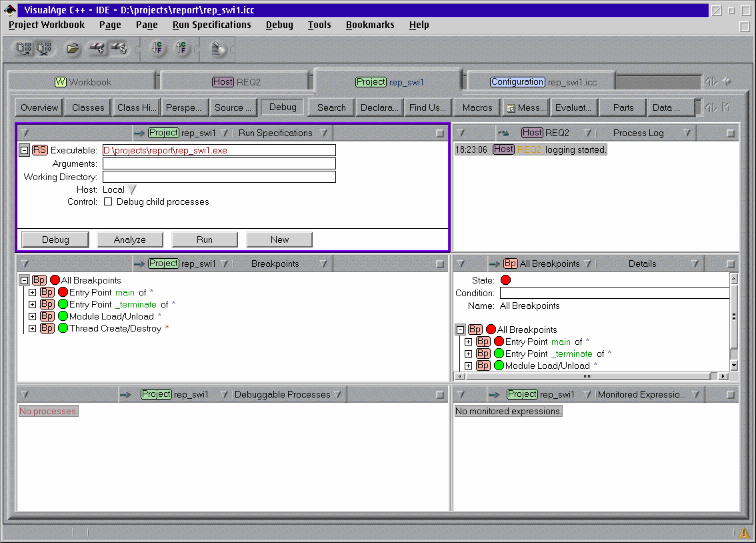Viewport: 756px width, 543px height.
Task: Maximize the Debuggable Processes pane with its square button
Action: (x=440, y=394)
